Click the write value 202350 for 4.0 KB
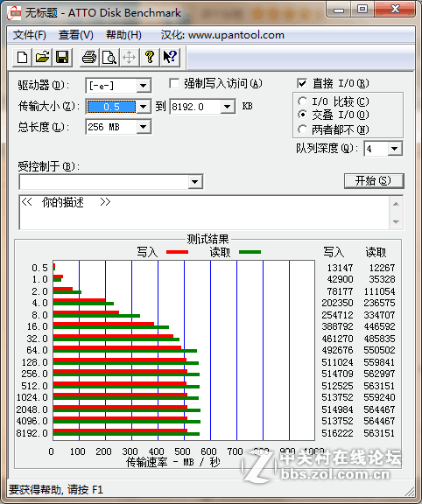 (337, 303)
